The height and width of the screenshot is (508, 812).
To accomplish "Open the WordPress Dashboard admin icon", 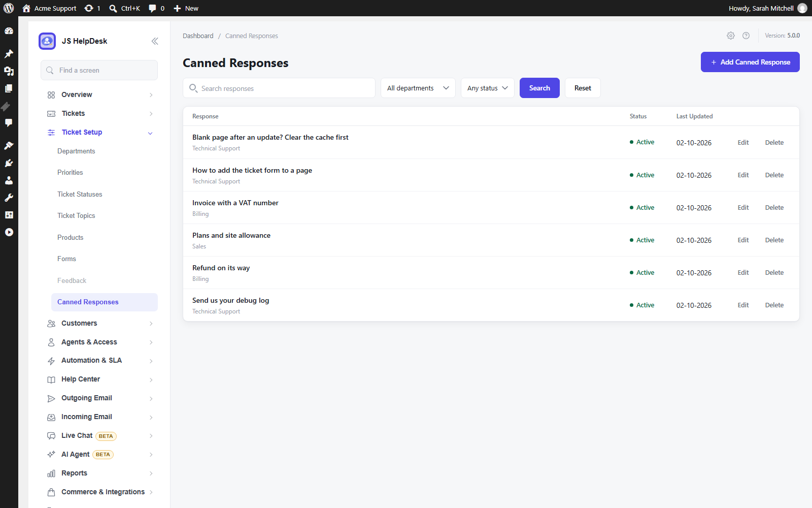I will tap(9, 31).
